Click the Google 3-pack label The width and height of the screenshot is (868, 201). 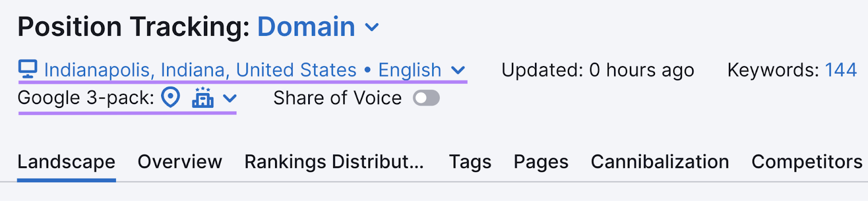tap(86, 98)
